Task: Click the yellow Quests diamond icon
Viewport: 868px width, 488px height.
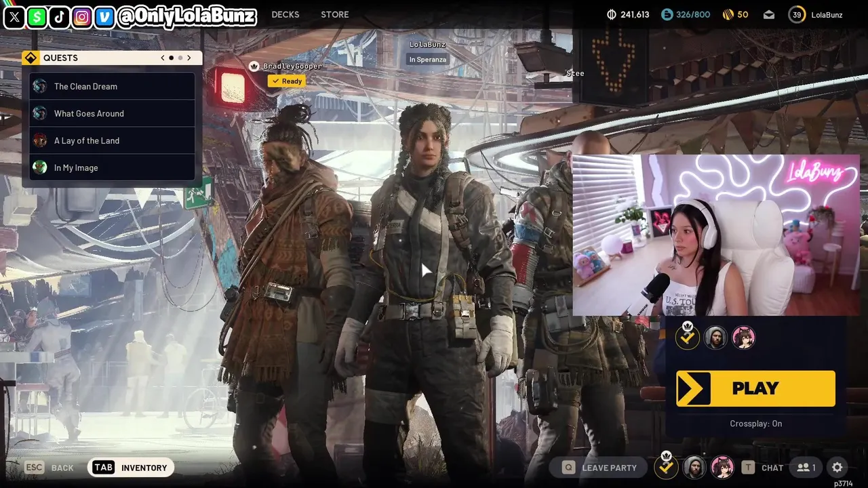Action: coord(31,58)
